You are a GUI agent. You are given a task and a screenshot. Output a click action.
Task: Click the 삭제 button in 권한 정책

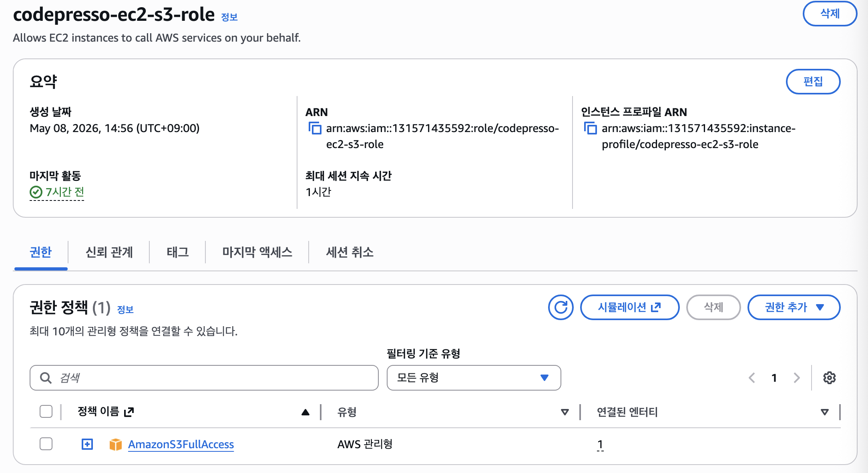713,307
